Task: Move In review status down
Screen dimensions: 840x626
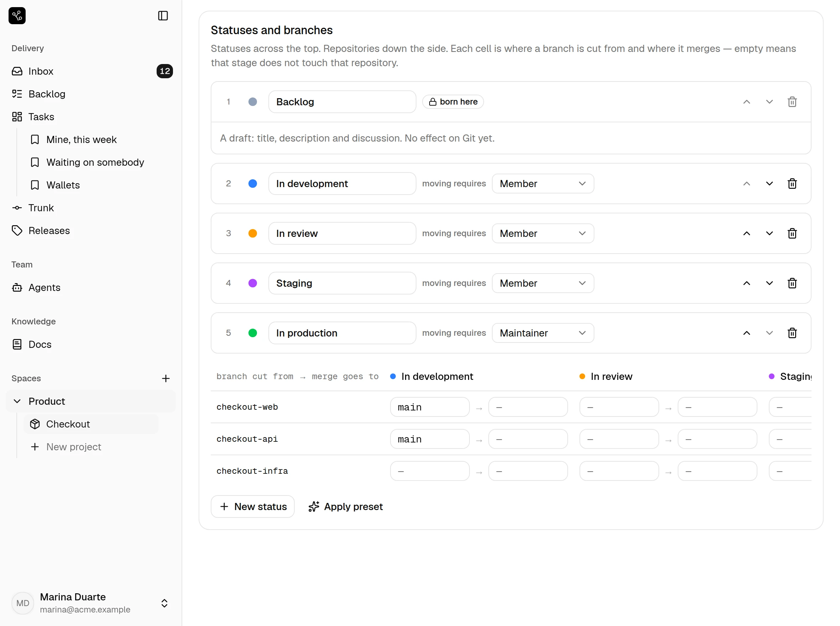Action: point(769,233)
